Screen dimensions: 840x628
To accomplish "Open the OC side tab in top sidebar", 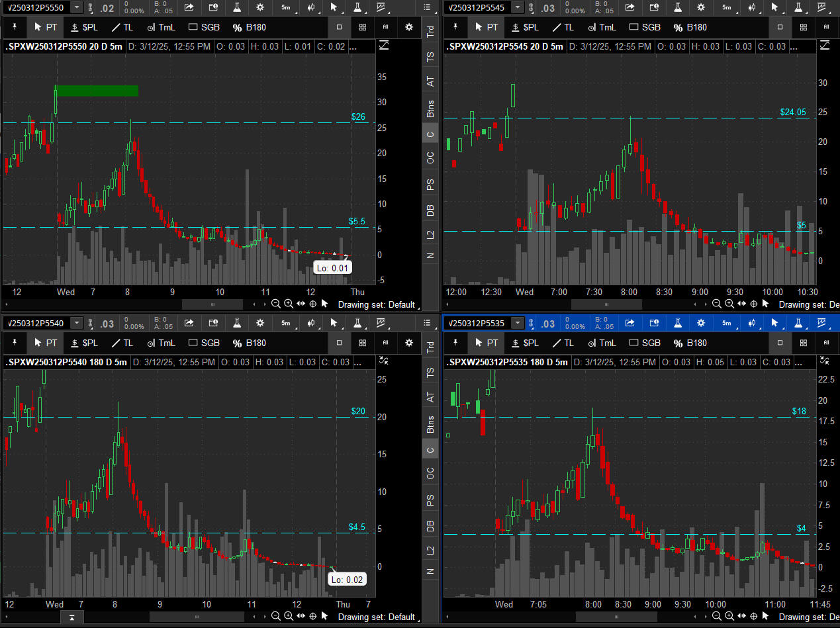I will pyautogui.click(x=430, y=157).
